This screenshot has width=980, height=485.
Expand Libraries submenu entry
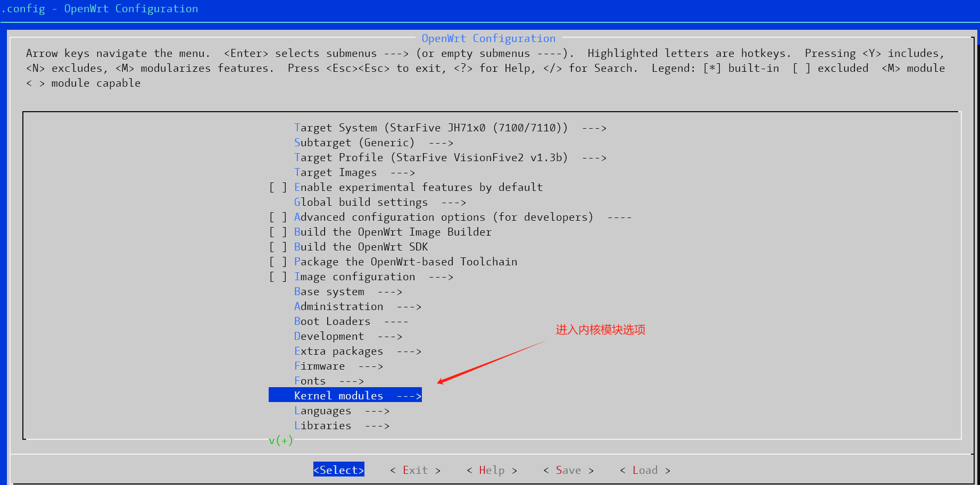[342, 425]
